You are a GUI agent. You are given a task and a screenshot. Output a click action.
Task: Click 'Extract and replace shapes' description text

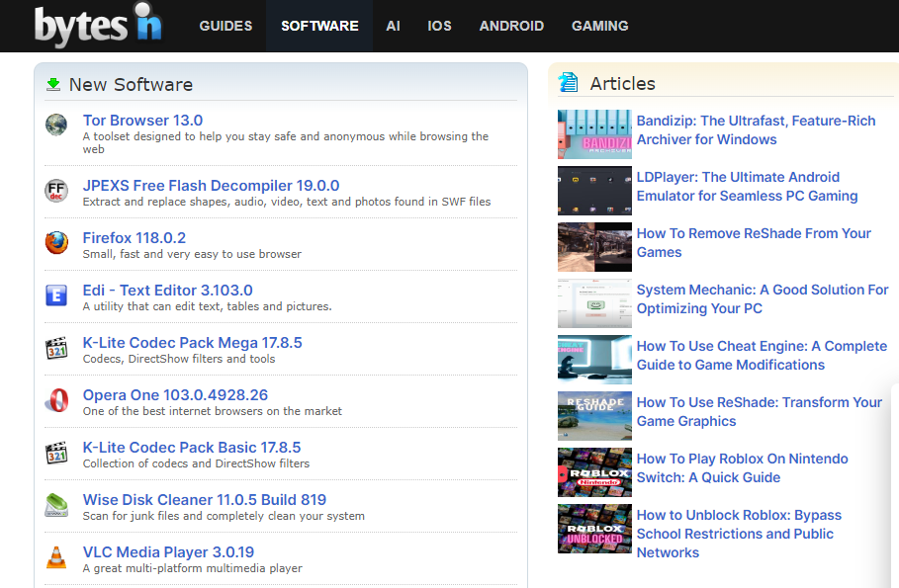287,202
